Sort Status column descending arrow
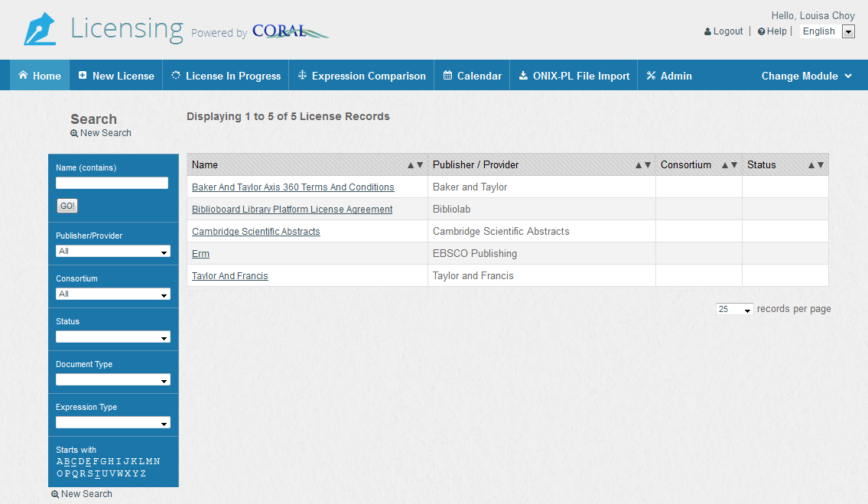 (x=821, y=165)
